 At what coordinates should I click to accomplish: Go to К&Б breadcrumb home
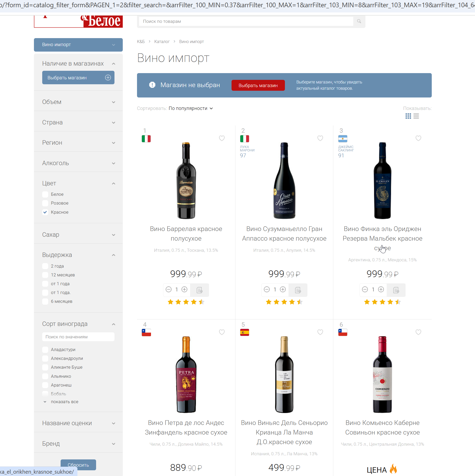(x=141, y=41)
